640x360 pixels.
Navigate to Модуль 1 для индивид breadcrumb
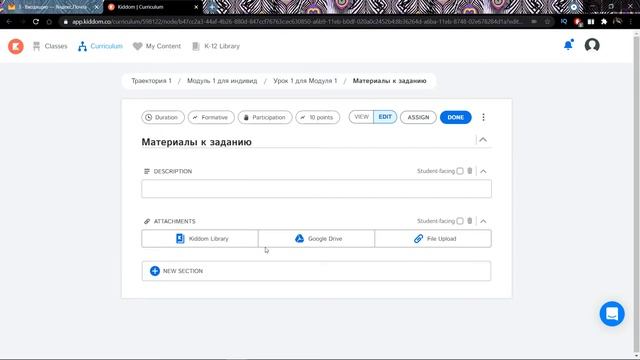coord(222,81)
